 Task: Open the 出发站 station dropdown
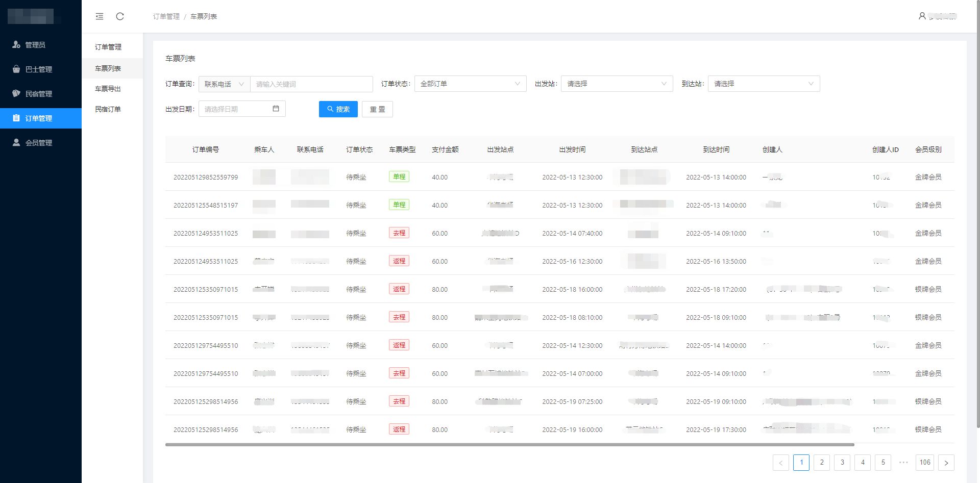coord(617,84)
